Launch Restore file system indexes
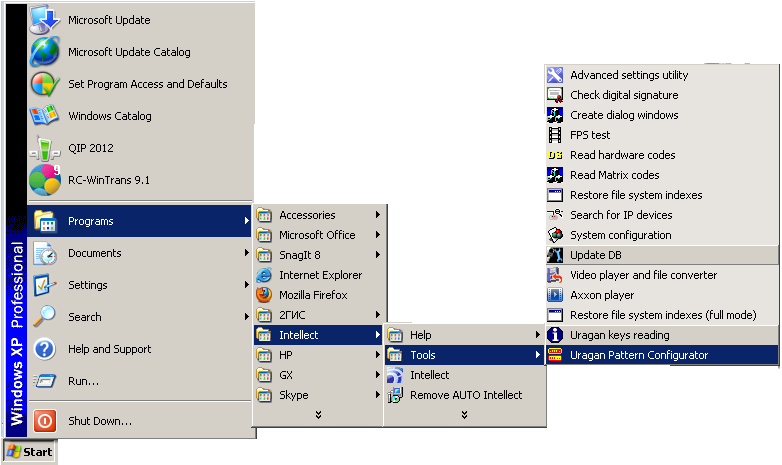 click(662, 195)
